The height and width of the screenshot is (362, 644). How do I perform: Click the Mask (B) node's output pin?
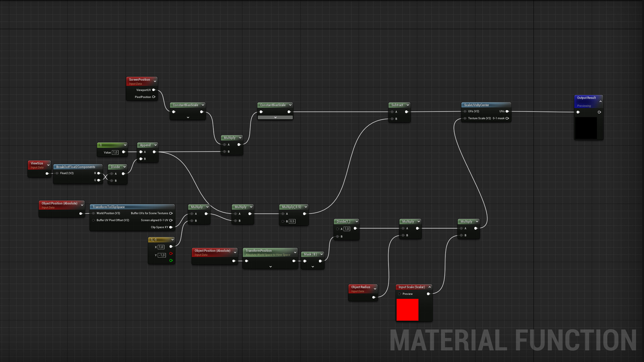point(320,261)
